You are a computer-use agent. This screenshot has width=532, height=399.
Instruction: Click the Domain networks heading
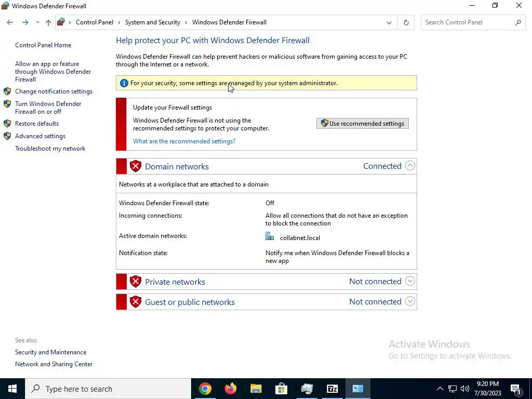(x=177, y=167)
